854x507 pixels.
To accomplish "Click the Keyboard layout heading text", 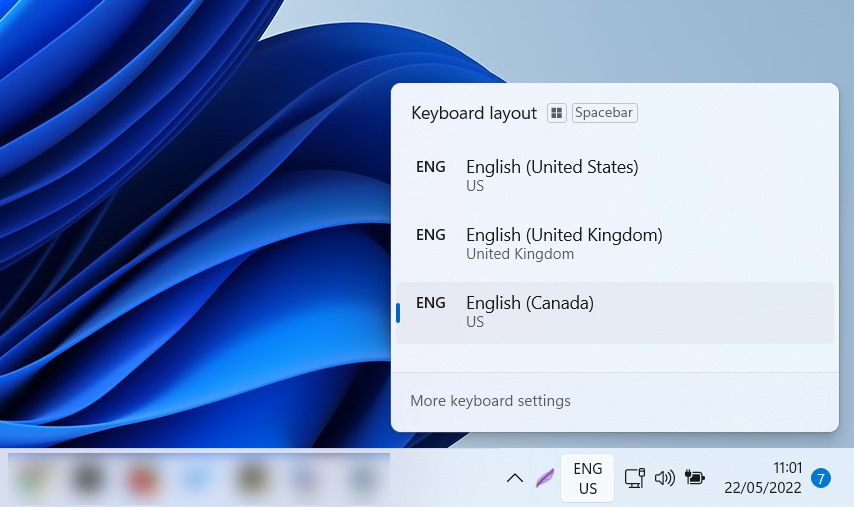I will click(474, 113).
